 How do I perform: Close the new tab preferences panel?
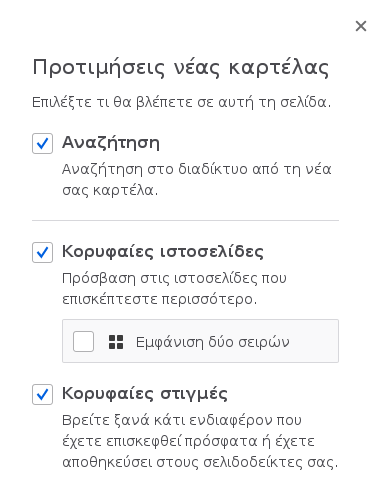click(361, 26)
